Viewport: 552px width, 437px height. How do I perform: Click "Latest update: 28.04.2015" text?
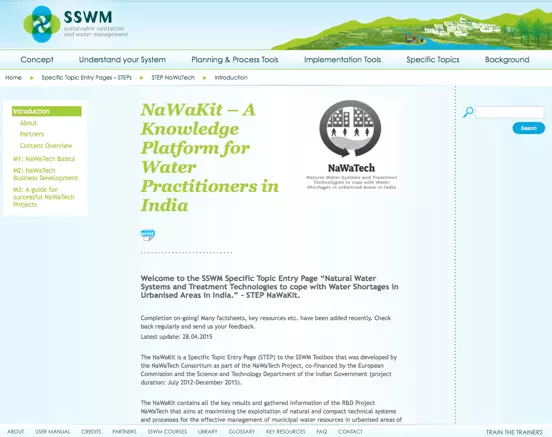coord(176,337)
